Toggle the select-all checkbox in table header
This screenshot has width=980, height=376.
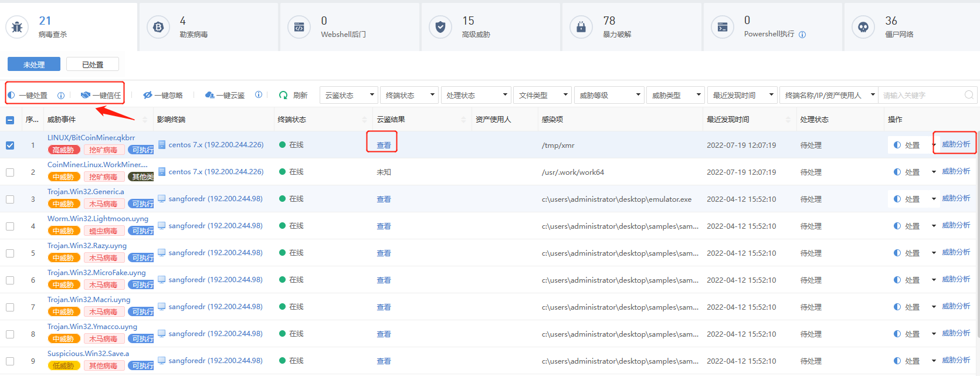(10, 120)
